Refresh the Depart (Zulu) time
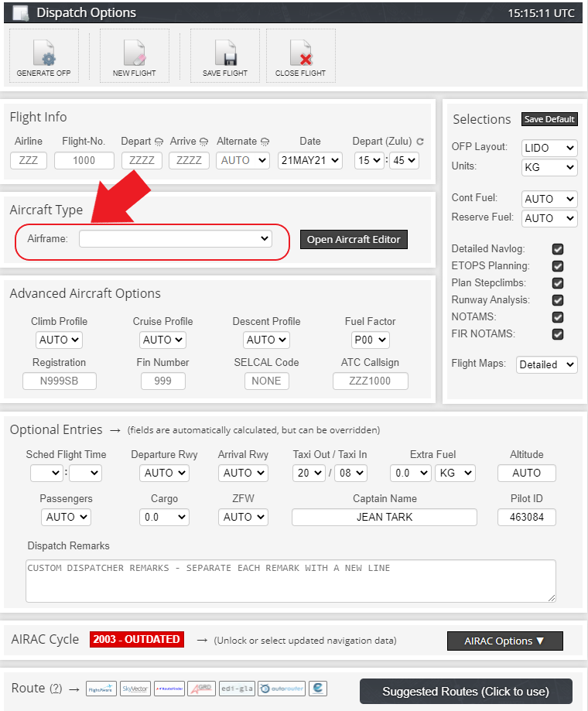 tap(420, 142)
